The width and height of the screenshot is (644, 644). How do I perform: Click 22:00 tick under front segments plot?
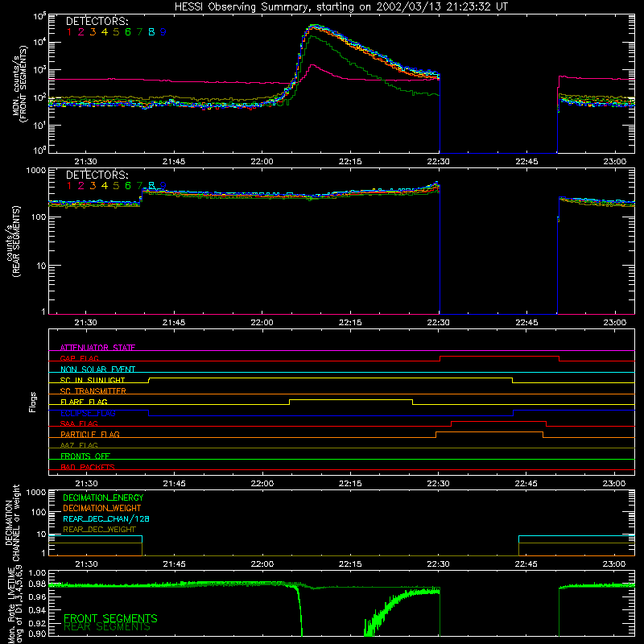tap(262, 162)
